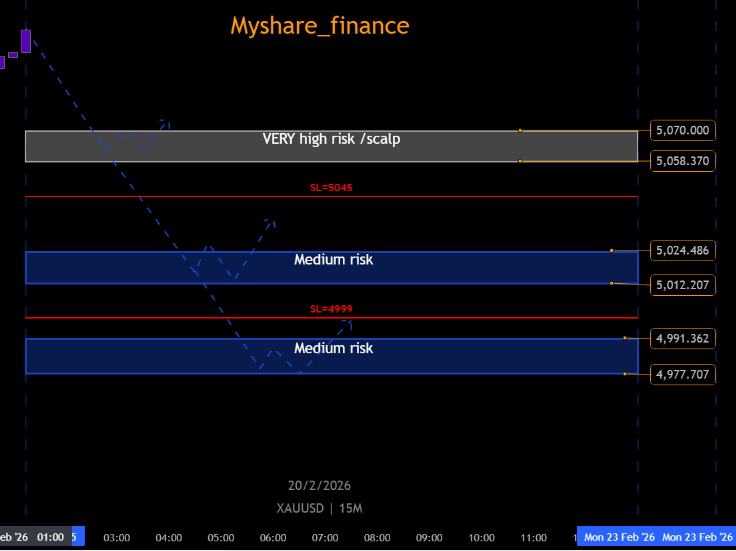The image size is (736, 551).
Task: Click the 20/2/2026 date text
Action: (x=319, y=485)
